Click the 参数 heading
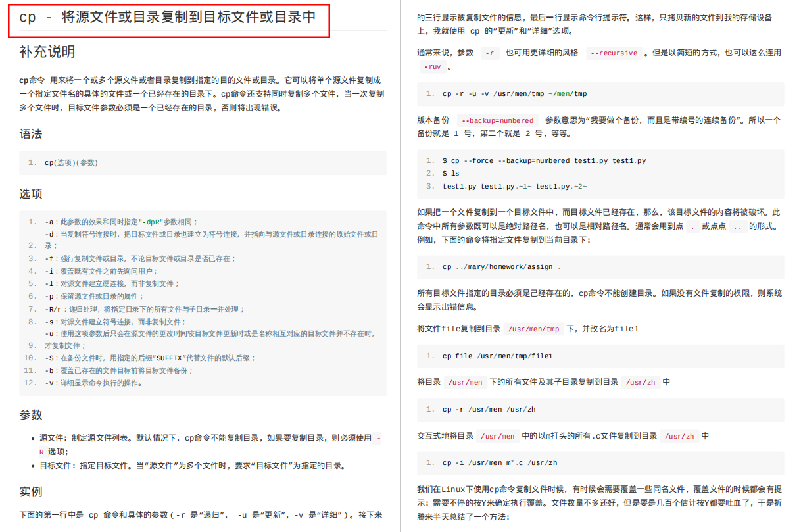This screenshot has height=532, width=801. click(31, 415)
